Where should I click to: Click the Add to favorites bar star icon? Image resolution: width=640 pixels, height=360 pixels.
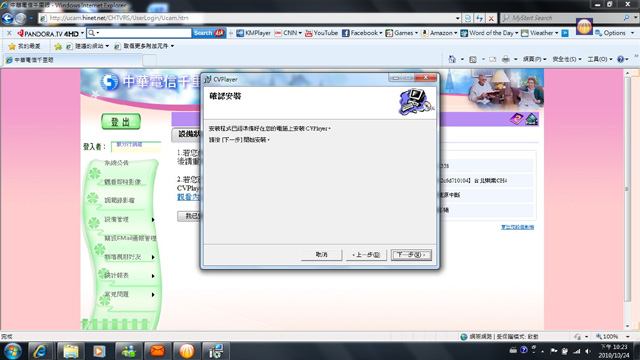click(58, 46)
